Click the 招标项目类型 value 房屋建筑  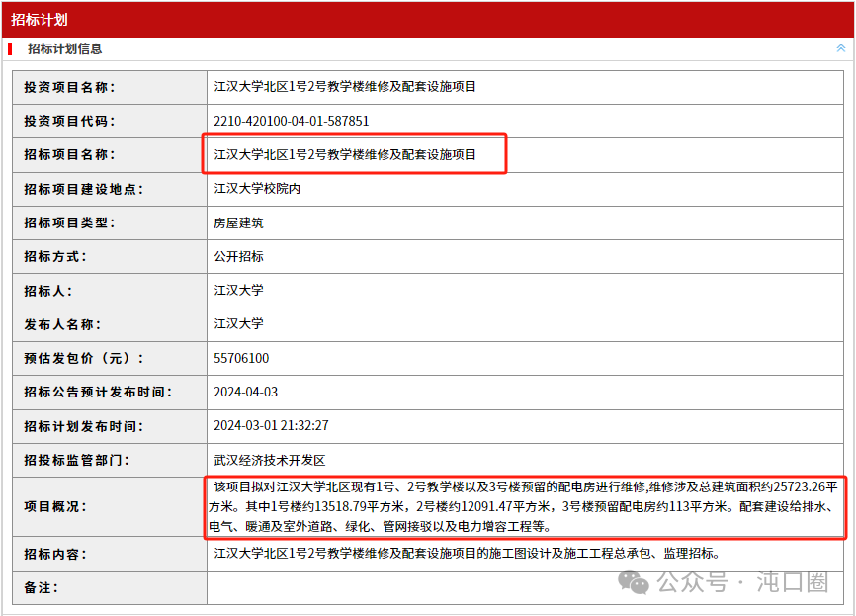tap(238, 222)
